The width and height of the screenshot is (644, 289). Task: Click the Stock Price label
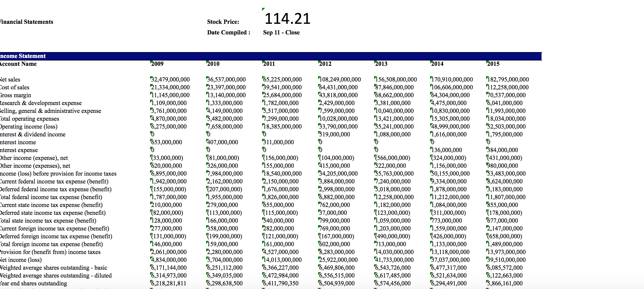pyautogui.click(x=223, y=22)
